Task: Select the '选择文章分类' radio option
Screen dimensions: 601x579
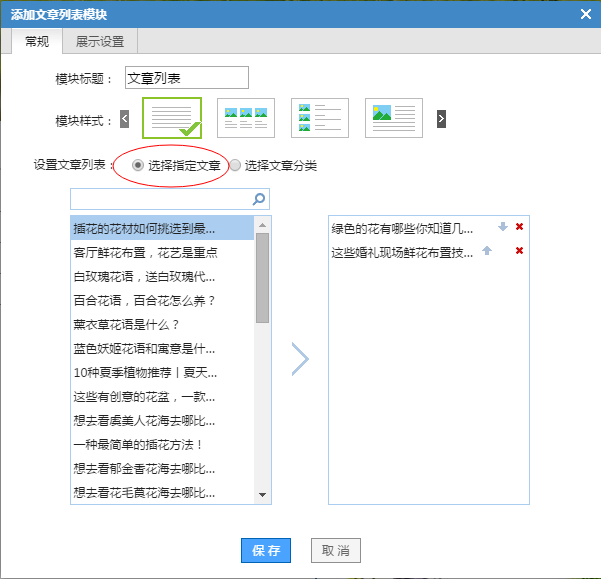Action: point(236,166)
